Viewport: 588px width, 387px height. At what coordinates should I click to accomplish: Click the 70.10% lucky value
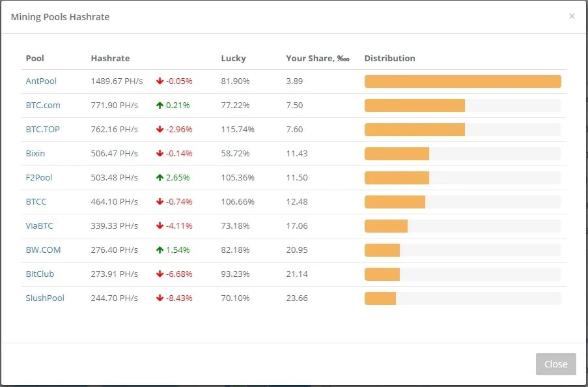coord(235,298)
